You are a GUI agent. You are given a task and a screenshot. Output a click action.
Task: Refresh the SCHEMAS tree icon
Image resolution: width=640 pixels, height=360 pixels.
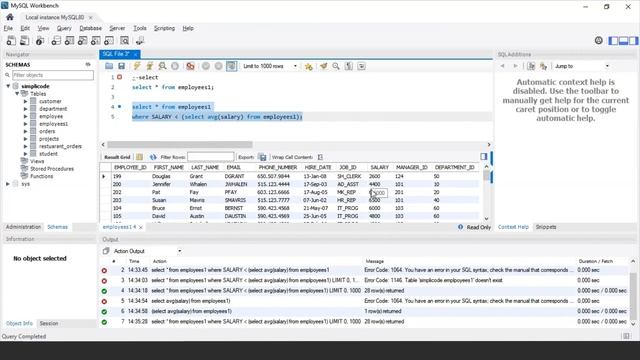coord(88,64)
